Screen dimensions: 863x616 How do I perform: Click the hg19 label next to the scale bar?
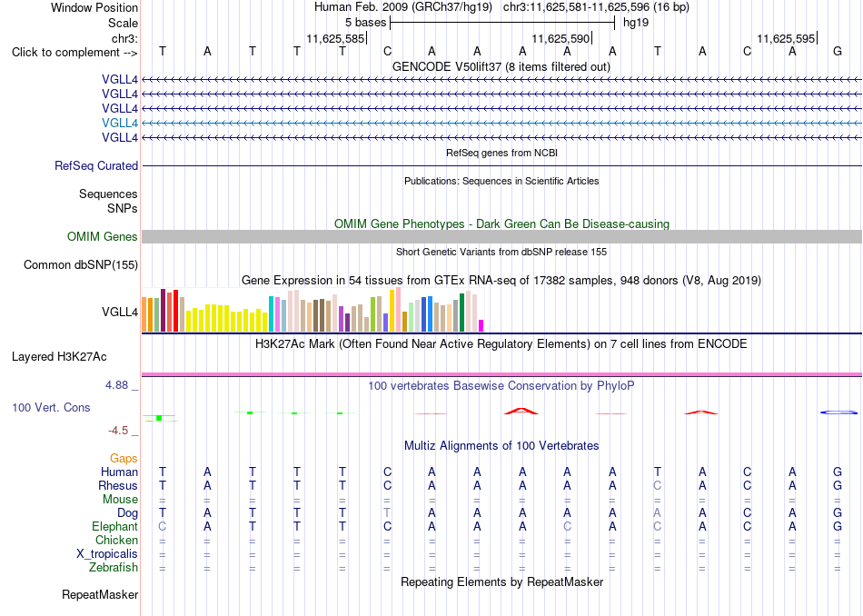[636, 23]
